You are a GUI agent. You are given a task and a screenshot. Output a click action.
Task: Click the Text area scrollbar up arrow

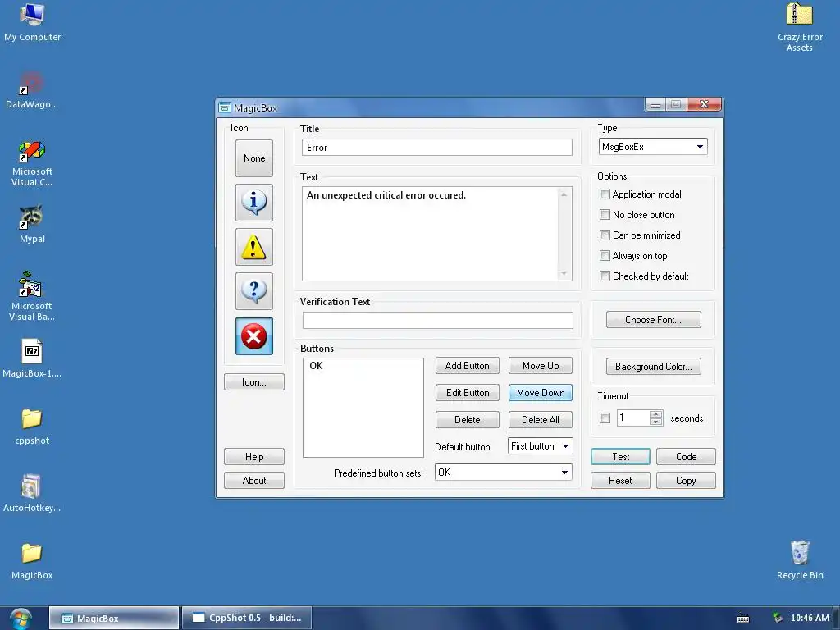(x=564, y=194)
